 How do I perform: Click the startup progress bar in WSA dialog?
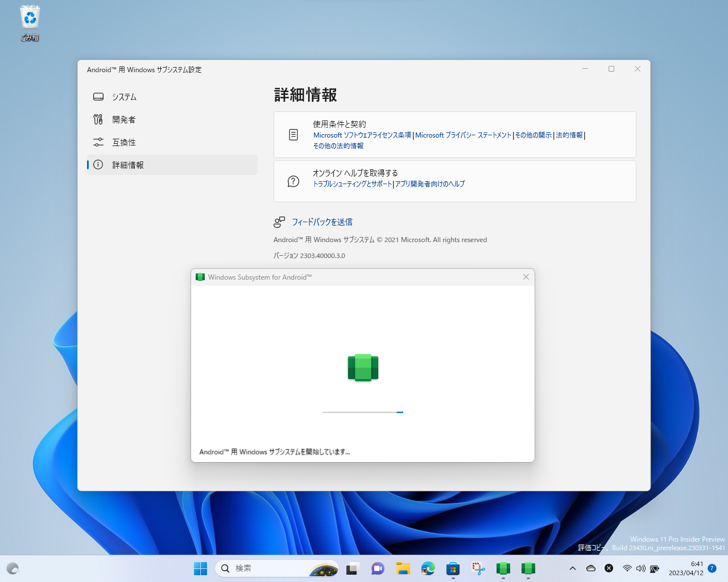click(x=362, y=411)
